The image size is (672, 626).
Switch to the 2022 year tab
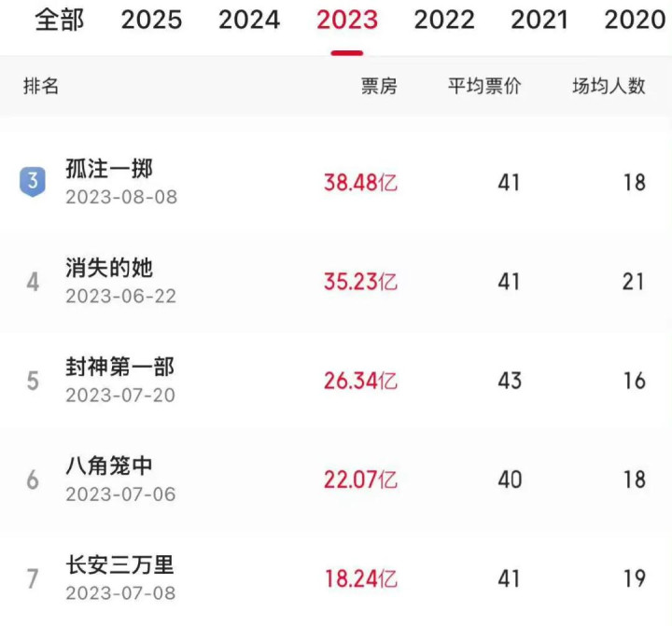(444, 20)
